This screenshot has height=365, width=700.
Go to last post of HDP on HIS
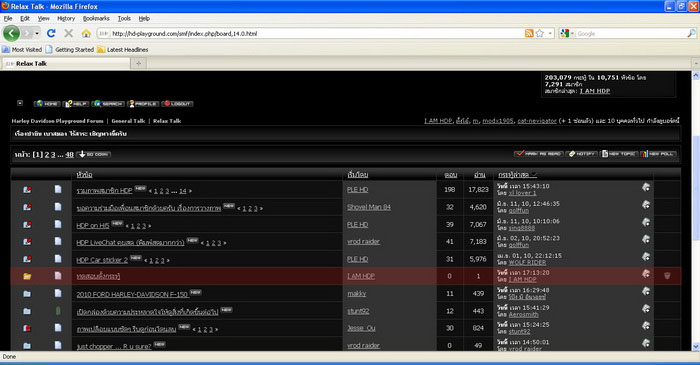646,222
